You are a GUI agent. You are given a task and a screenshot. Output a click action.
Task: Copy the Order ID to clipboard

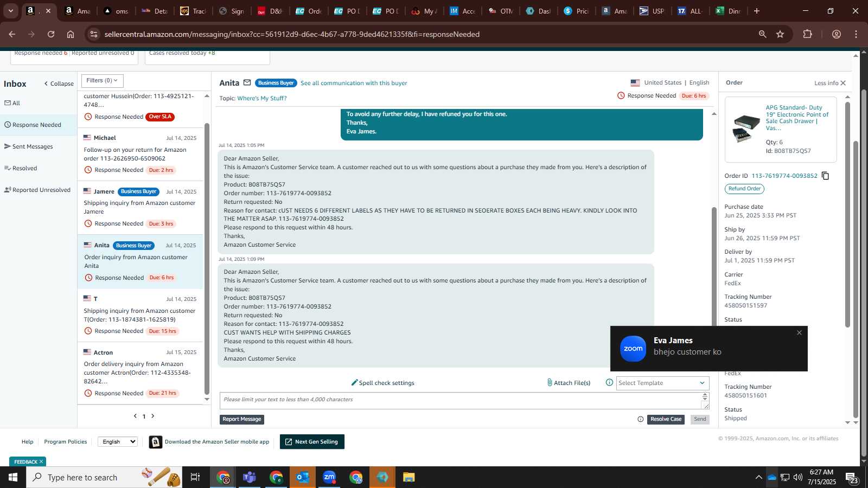825,176
